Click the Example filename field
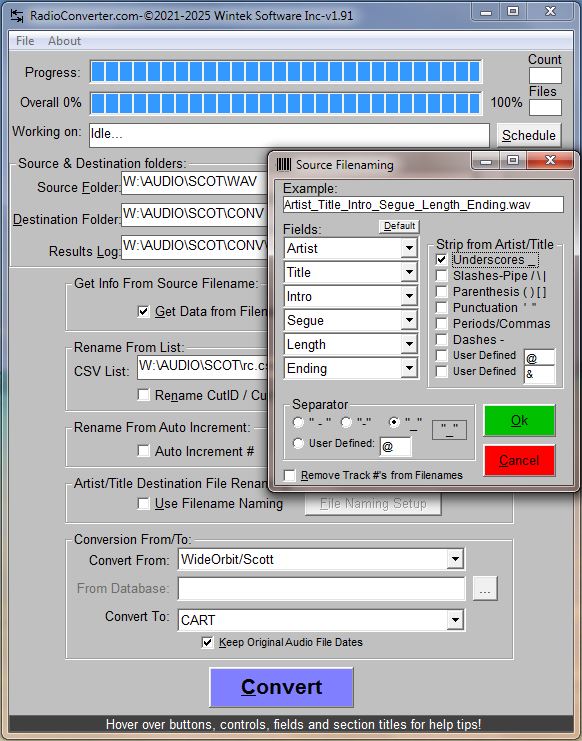Screen dimensions: 582x741 423,205
